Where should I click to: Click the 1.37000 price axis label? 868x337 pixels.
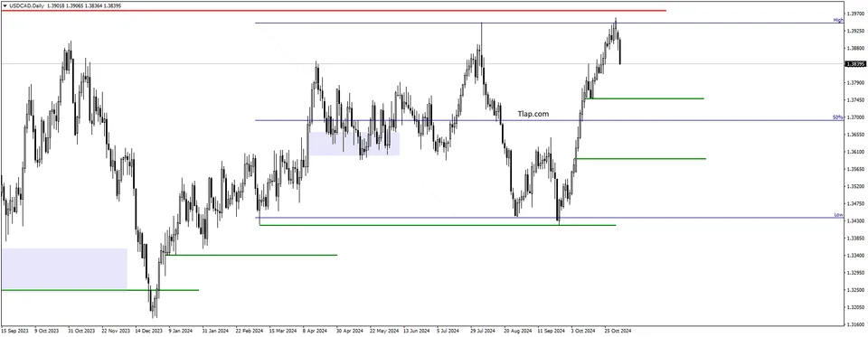pos(856,117)
